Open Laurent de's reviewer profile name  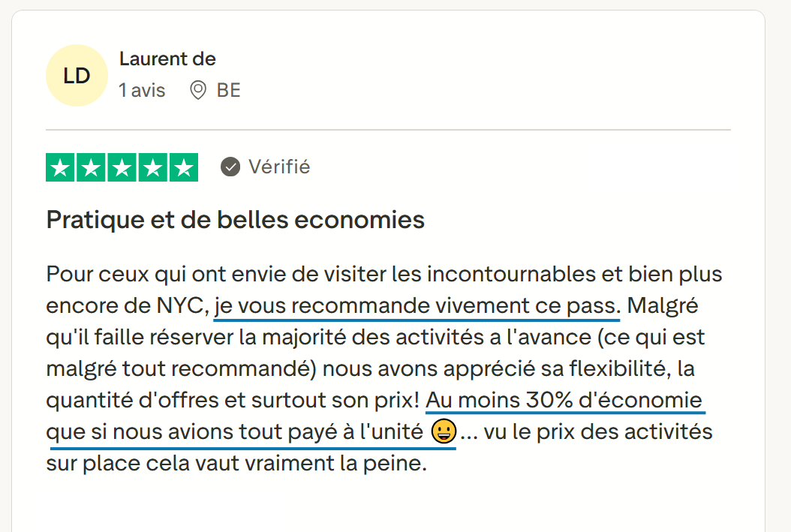pyautogui.click(x=167, y=59)
